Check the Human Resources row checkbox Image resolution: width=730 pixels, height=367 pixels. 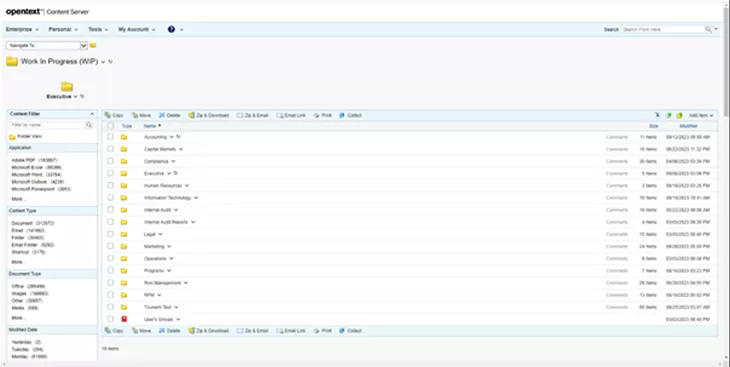[110, 185]
